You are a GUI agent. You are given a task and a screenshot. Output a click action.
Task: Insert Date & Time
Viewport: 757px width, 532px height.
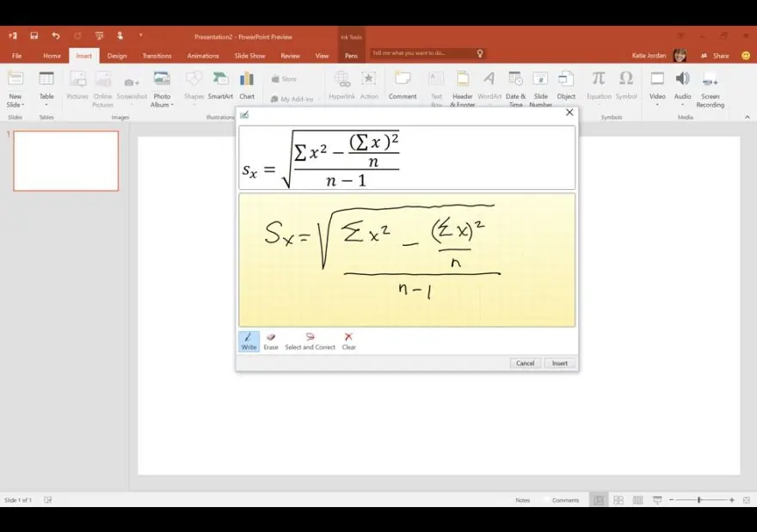click(515, 89)
